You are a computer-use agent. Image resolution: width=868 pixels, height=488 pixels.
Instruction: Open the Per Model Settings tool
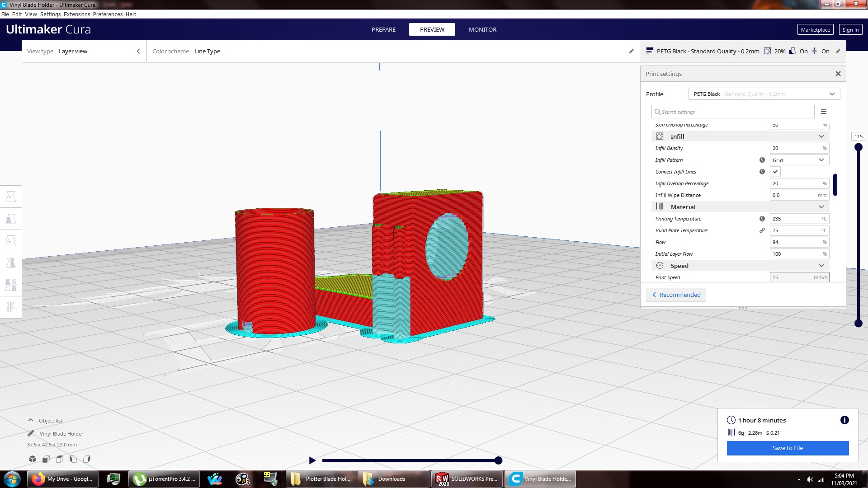pyautogui.click(x=11, y=285)
